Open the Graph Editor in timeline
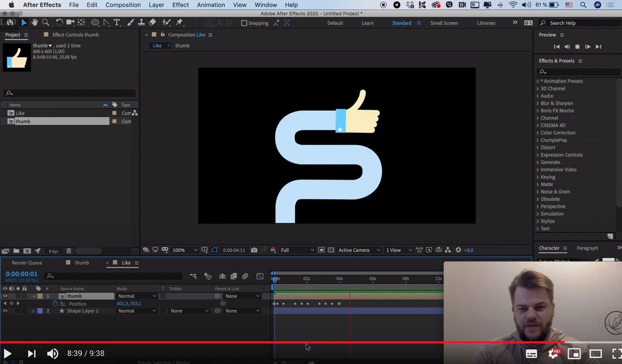Screen dimensions: 622x364 pyautogui.click(x=260, y=276)
